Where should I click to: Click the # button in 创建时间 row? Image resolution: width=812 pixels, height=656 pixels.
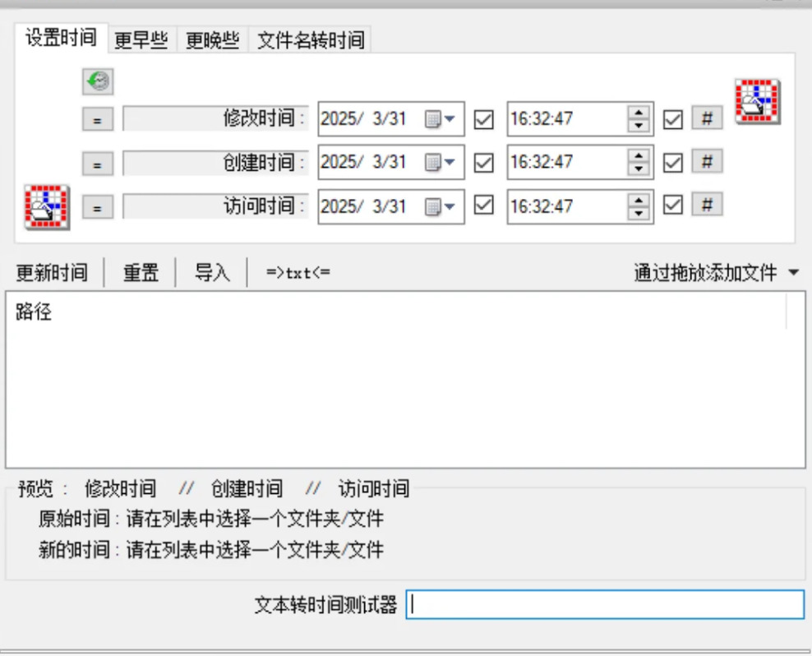pos(707,162)
